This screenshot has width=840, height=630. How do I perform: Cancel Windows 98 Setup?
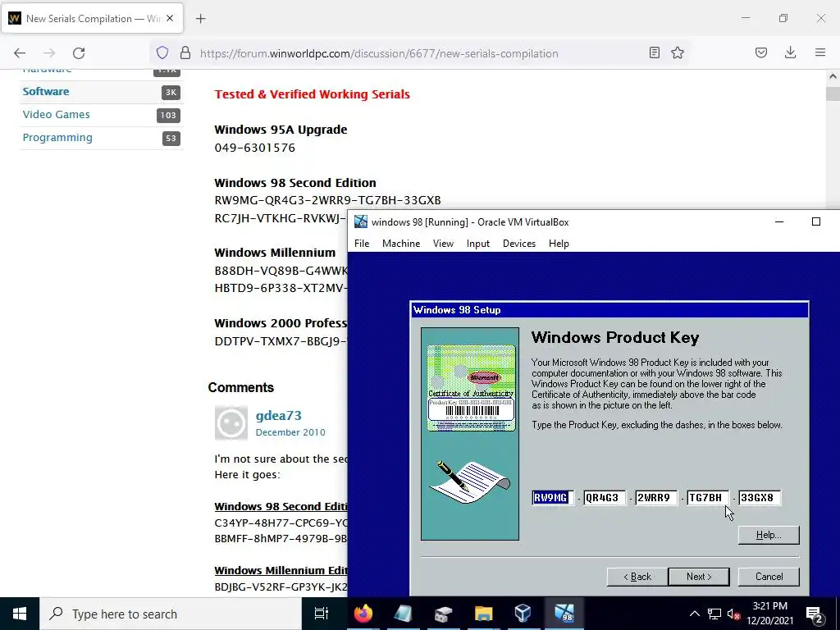[769, 577]
